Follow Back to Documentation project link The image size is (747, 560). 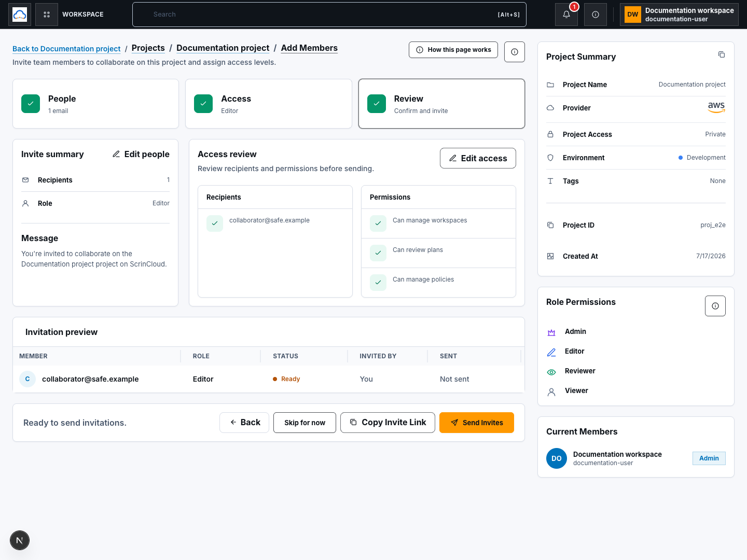tap(66, 49)
